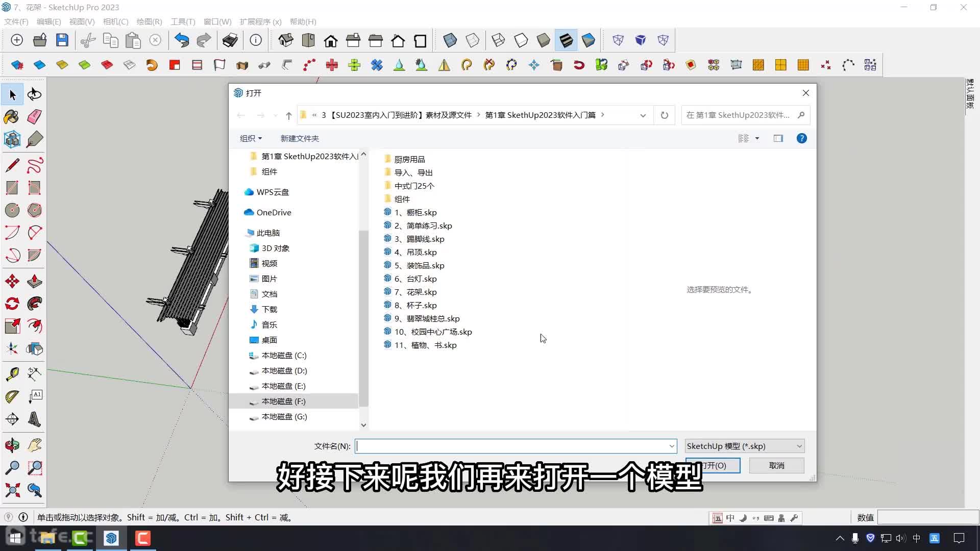Choose the Tape Measure tool
Viewport: 980px width, 551px height.
(x=12, y=374)
